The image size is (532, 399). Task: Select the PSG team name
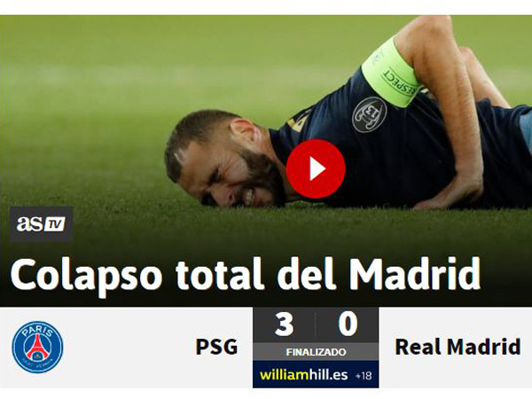click(x=216, y=347)
